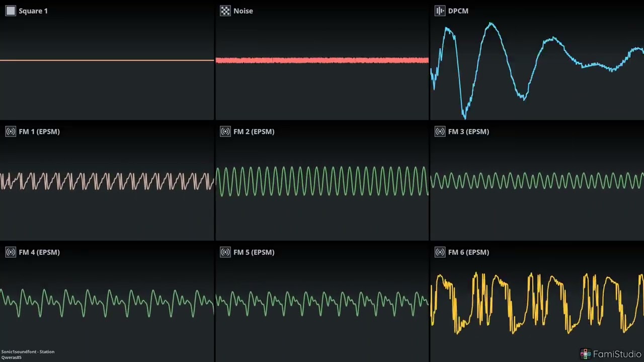The height and width of the screenshot is (362, 644).
Task: Click the Noise channel checkered icon
Action: (225, 11)
